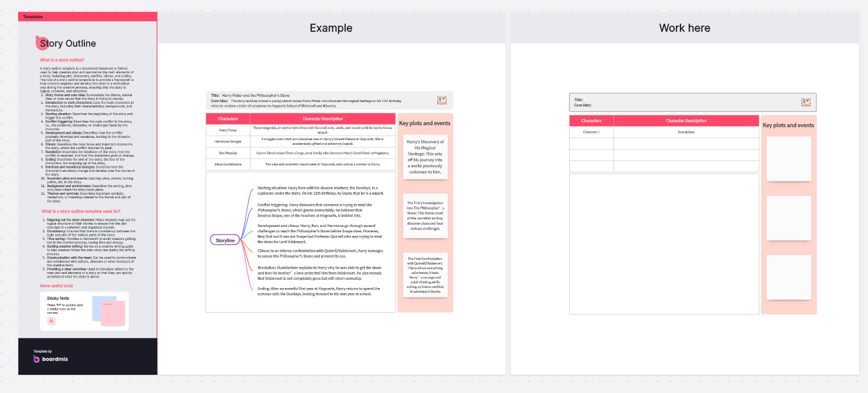Click the pink N shortcut key icon

coord(51,321)
